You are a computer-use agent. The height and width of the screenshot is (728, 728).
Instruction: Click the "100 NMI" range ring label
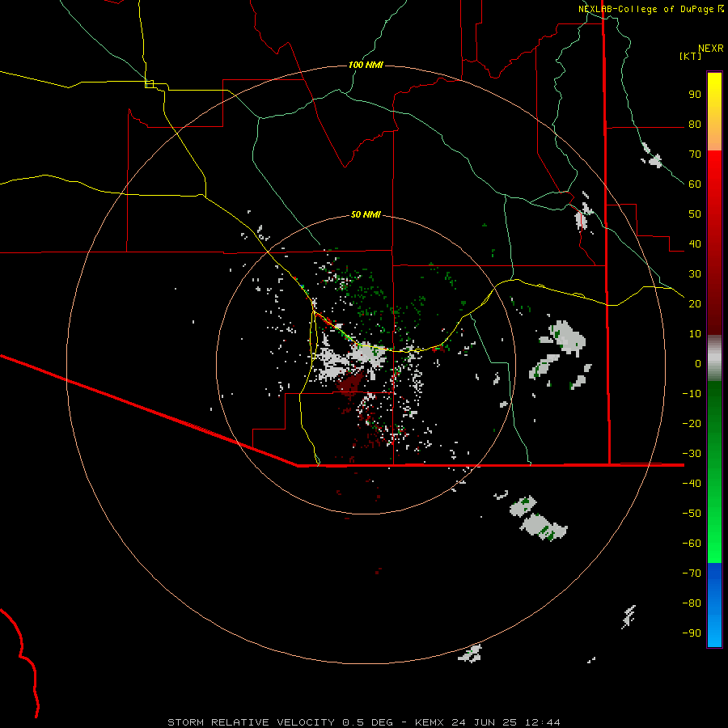[x=366, y=65]
